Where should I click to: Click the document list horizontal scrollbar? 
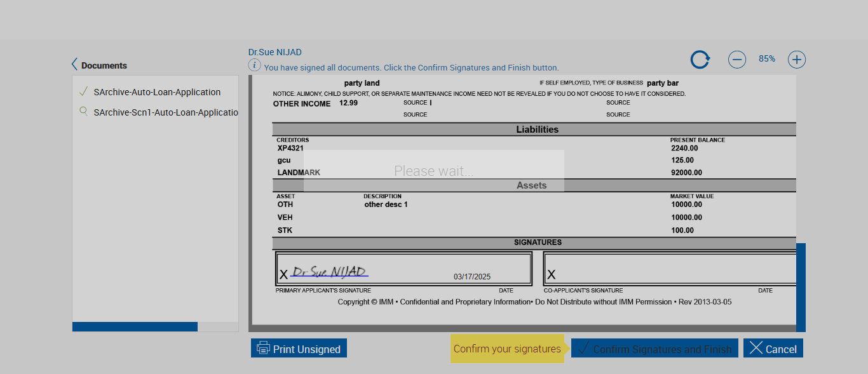[x=135, y=326]
